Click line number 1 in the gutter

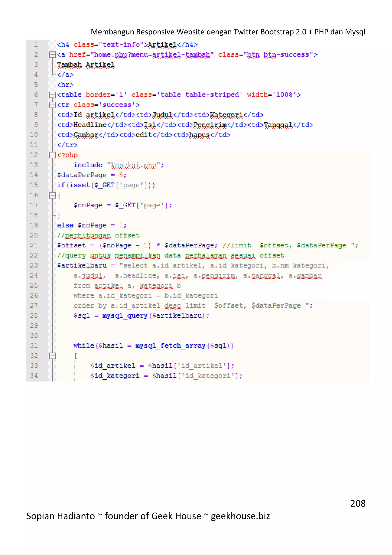point(36,45)
